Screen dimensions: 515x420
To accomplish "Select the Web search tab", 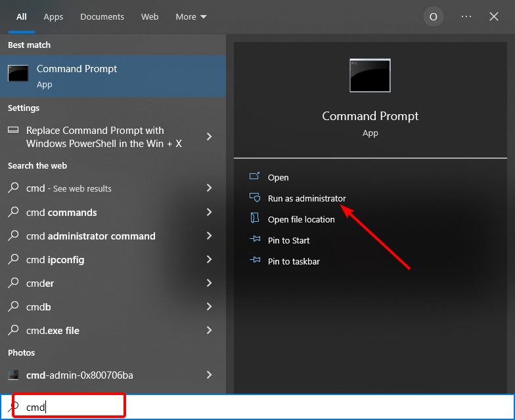I will pyautogui.click(x=150, y=17).
